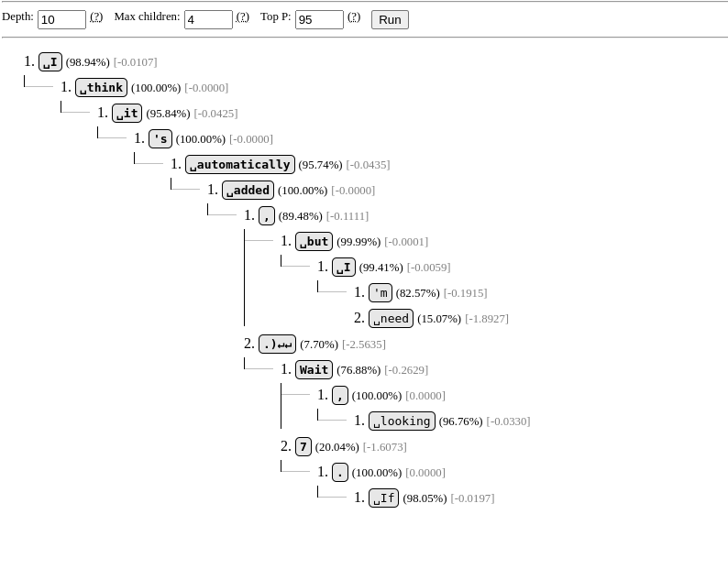Click the "'m" token at 82.57%
Image resolution: width=728 pixels, height=569 pixels.
[x=381, y=293]
